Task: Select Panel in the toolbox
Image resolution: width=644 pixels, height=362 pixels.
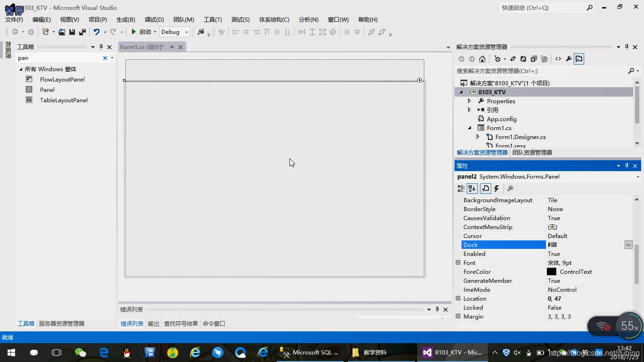Action: pyautogui.click(x=47, y=90)
